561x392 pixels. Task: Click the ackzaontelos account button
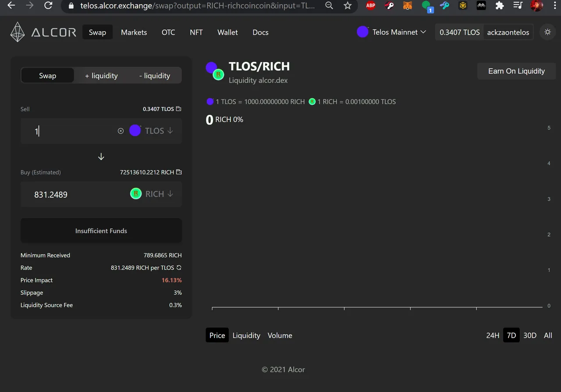[x=508, y=32]
